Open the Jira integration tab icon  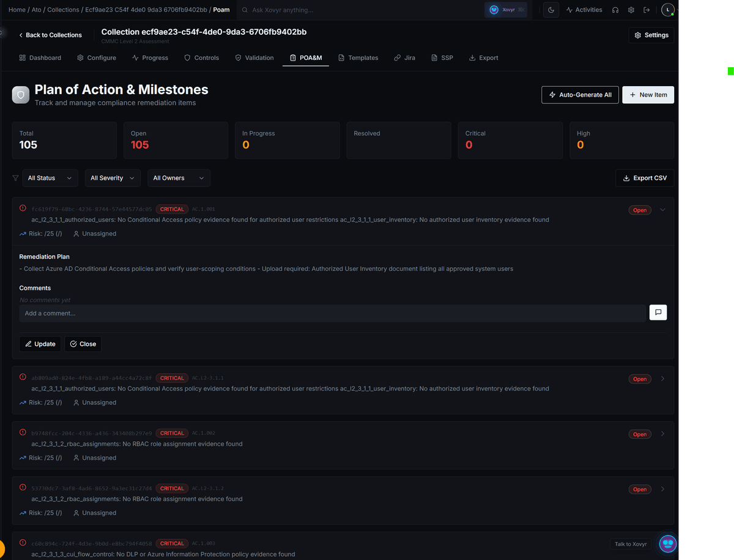coord(396,57)
